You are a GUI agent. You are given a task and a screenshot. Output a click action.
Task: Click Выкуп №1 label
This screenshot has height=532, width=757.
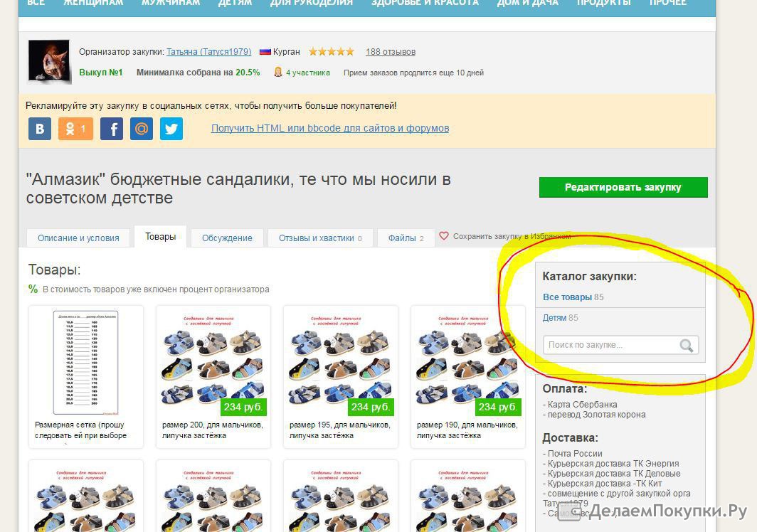pos(101,73)
